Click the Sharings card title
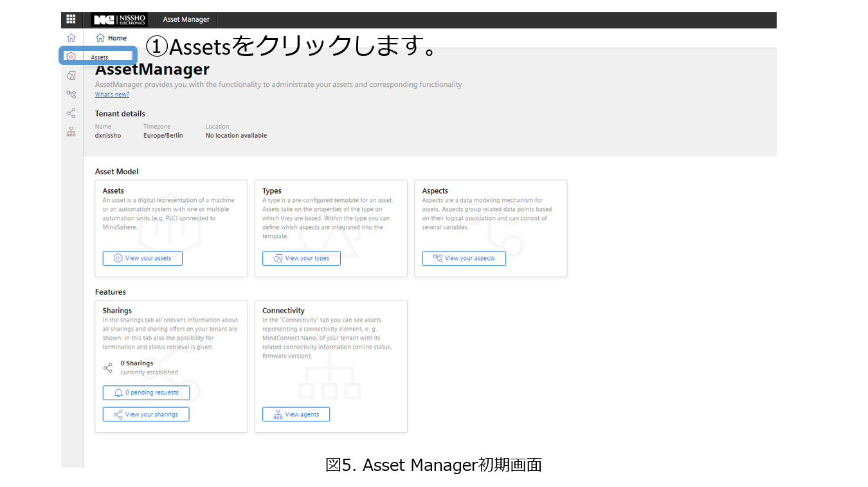 tap(117, 310)
